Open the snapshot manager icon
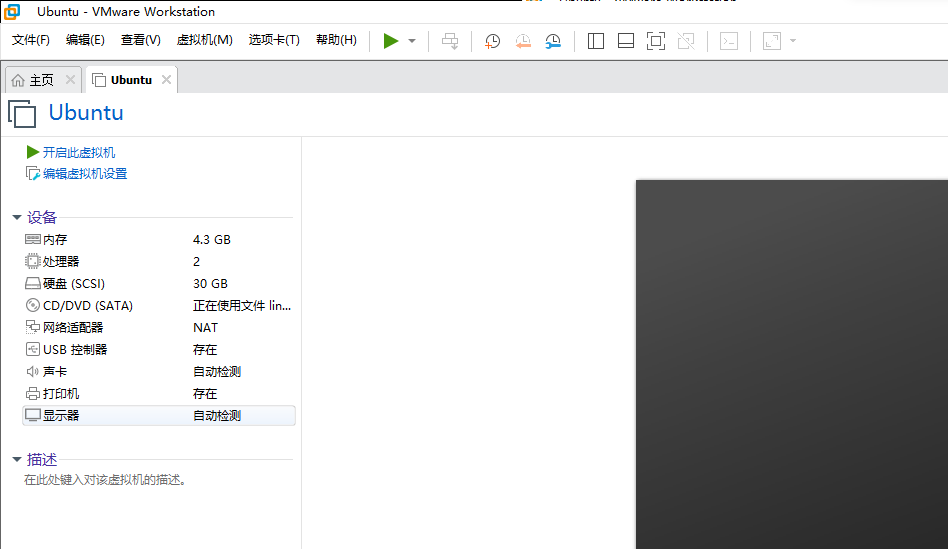Screen dimensions: 948x549 (553, 41)
